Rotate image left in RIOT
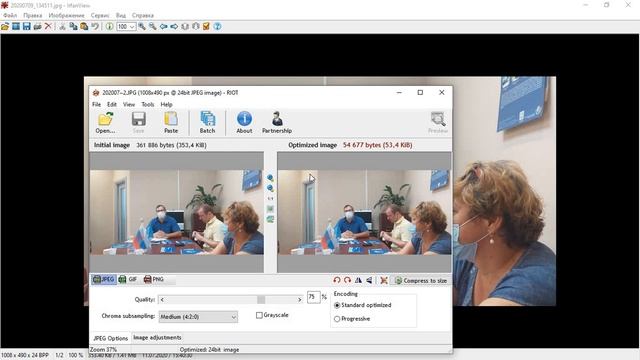Image resolution: width=640 pixels, height=360 pixels. point(337,280)
